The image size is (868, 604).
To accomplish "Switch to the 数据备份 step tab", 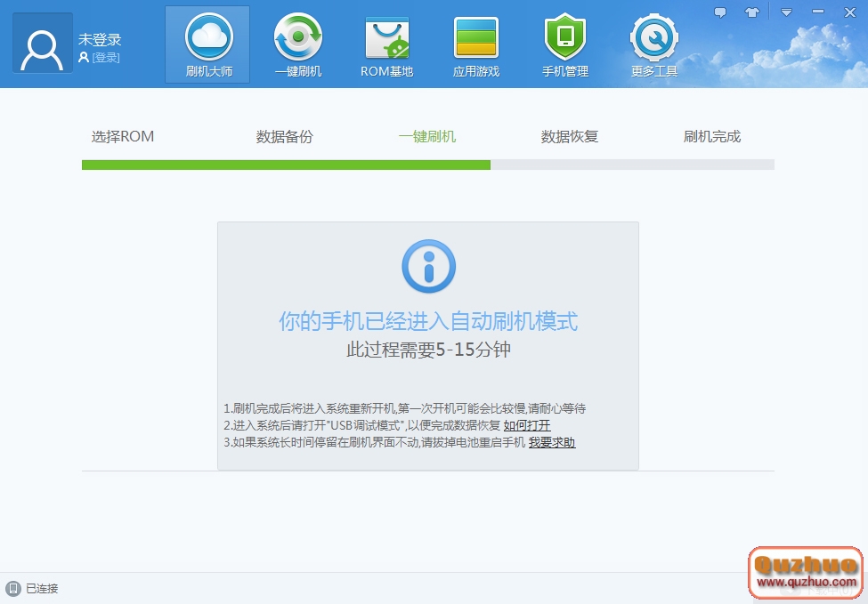I will (284, 136).
